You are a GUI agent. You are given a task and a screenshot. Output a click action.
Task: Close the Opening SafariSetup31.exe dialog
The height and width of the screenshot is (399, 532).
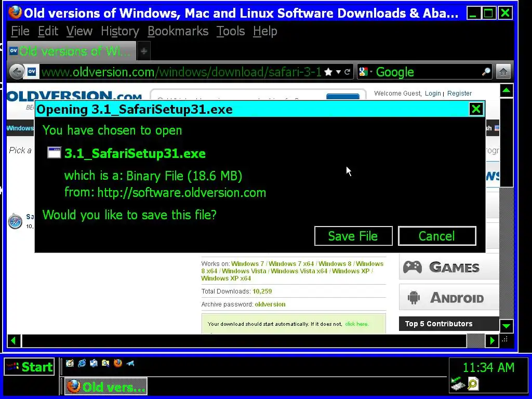pyautogui.click(x=476, y=109)
